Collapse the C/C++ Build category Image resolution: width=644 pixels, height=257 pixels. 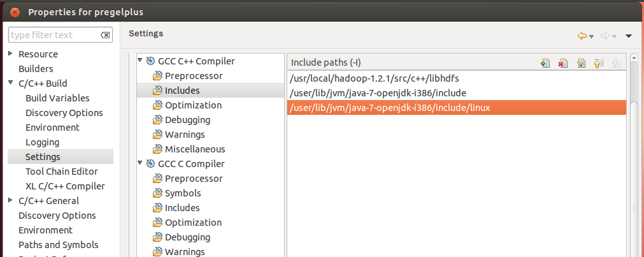[10, 83]
